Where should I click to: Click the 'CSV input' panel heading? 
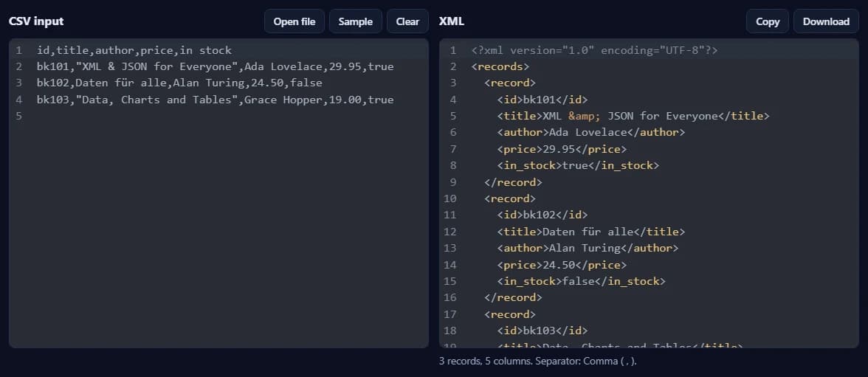(36, 21)
